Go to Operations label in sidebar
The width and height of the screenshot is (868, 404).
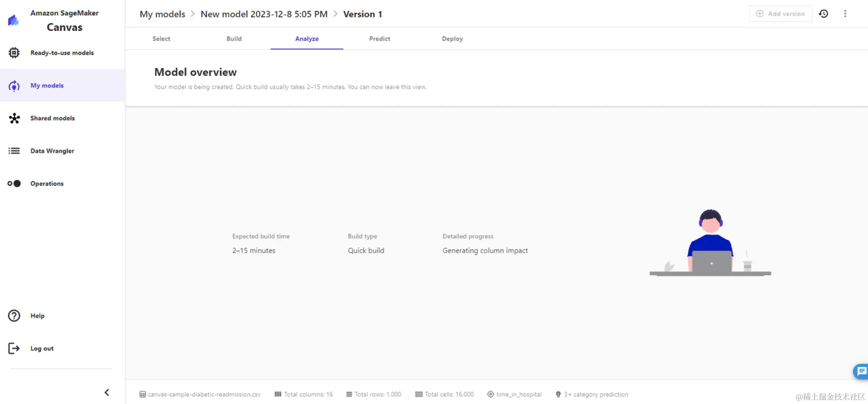[47, 184]
